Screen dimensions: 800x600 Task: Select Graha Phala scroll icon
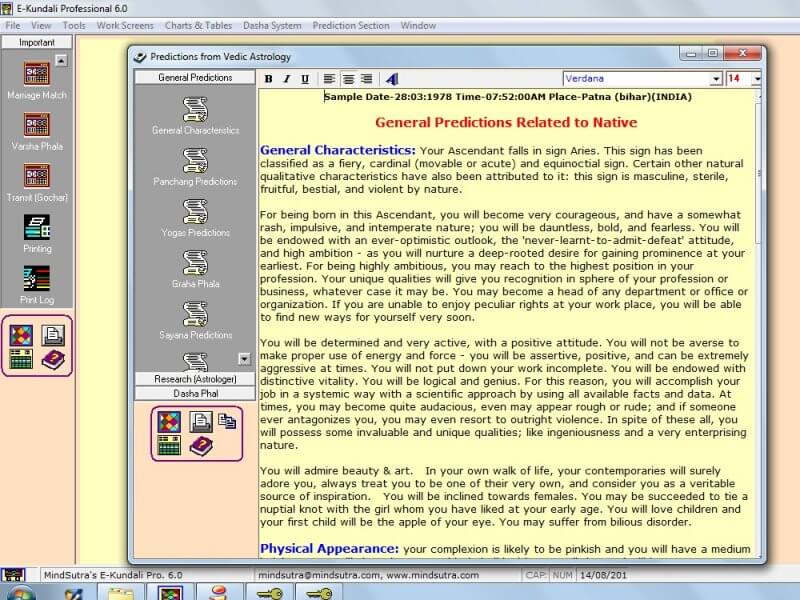click(x=195, y=262)
